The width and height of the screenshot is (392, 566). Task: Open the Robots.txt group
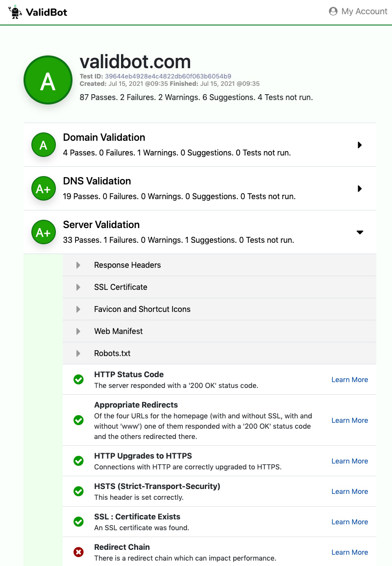pos(112,353)
